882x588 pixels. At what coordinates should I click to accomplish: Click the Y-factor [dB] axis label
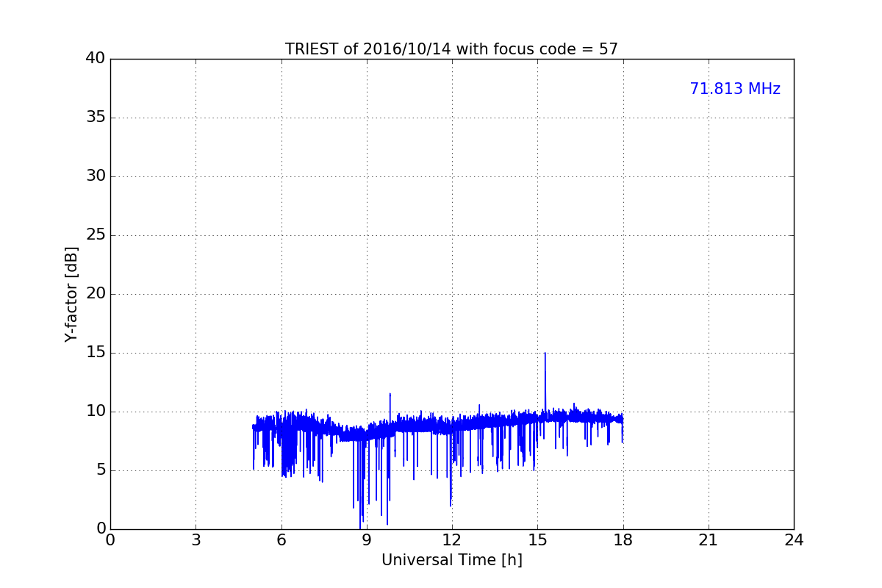click(71, 294)
